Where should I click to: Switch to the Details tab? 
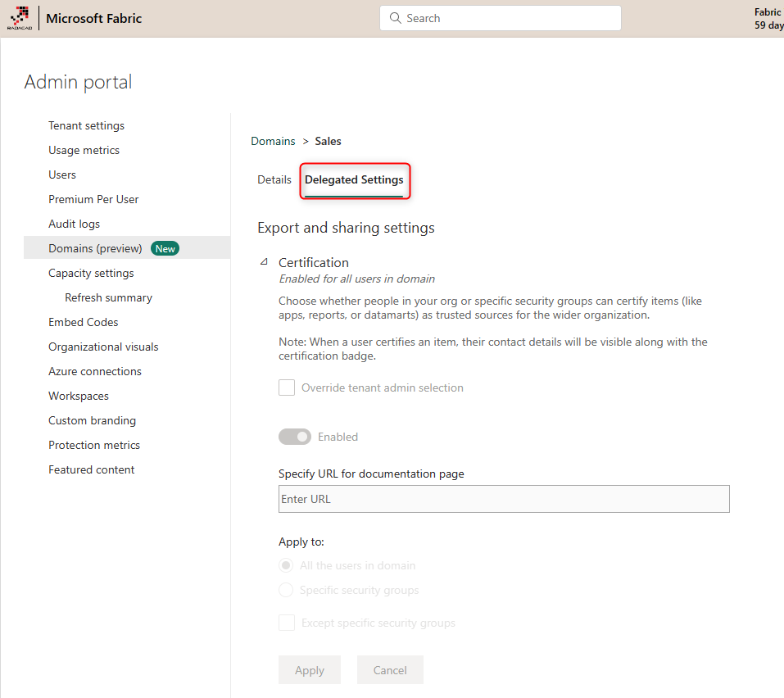(274, 179)
